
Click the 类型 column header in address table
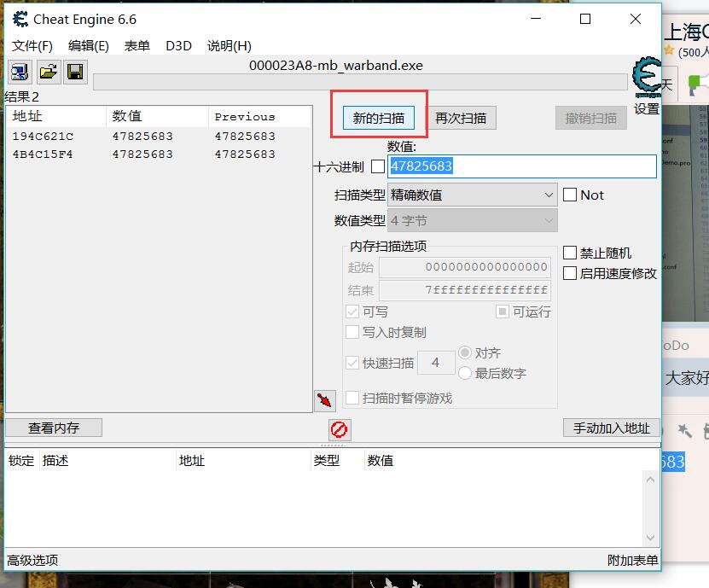pos(337,461)
